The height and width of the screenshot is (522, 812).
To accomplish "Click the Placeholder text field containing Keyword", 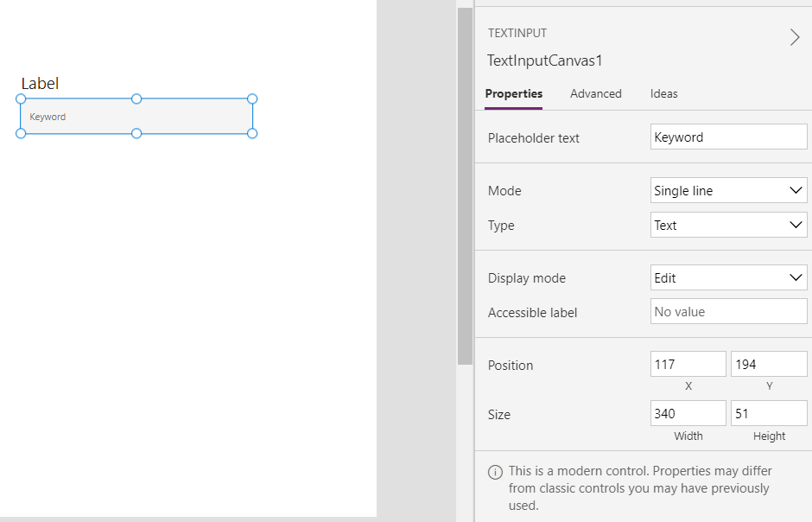I will tap(728, 137).
